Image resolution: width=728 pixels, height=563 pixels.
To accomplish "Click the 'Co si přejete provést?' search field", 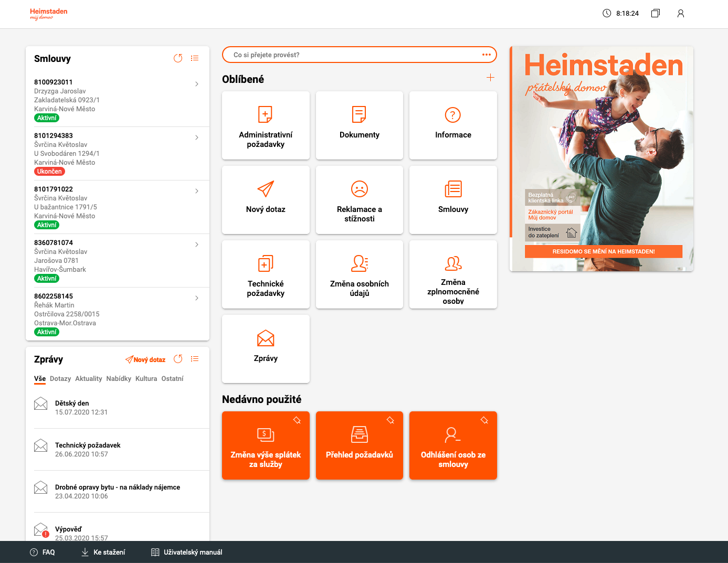I will [360, 55].
